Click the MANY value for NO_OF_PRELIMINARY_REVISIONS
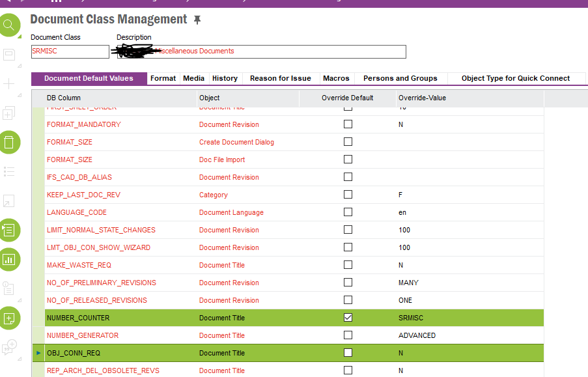 point(408,283)
